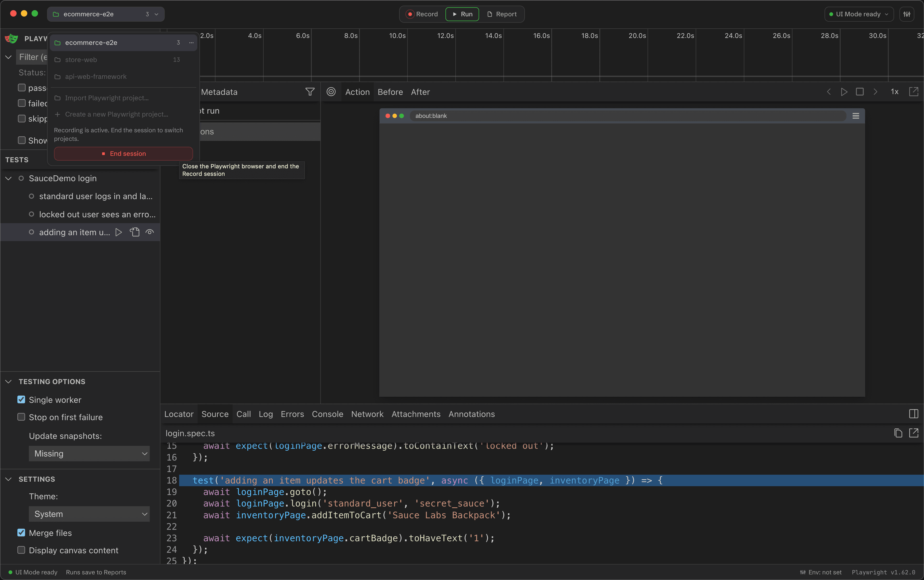Go to next action with right chevron
This screenshot has height=580, width=924.
pos(875,92)
